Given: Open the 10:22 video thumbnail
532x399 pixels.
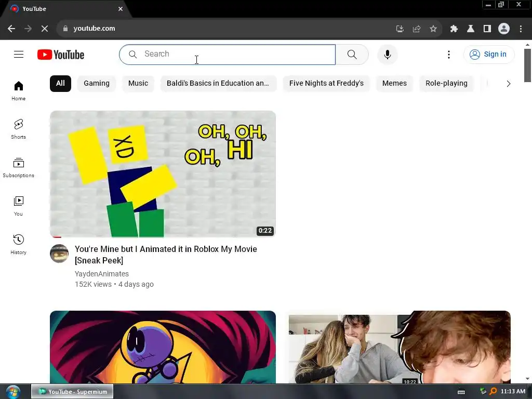Looking at the screenshot, I should [x=400, y=347].
